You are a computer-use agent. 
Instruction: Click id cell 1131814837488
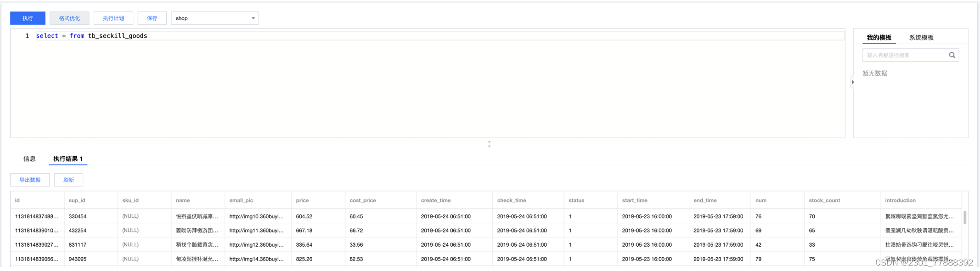click(x=37, y=216)
